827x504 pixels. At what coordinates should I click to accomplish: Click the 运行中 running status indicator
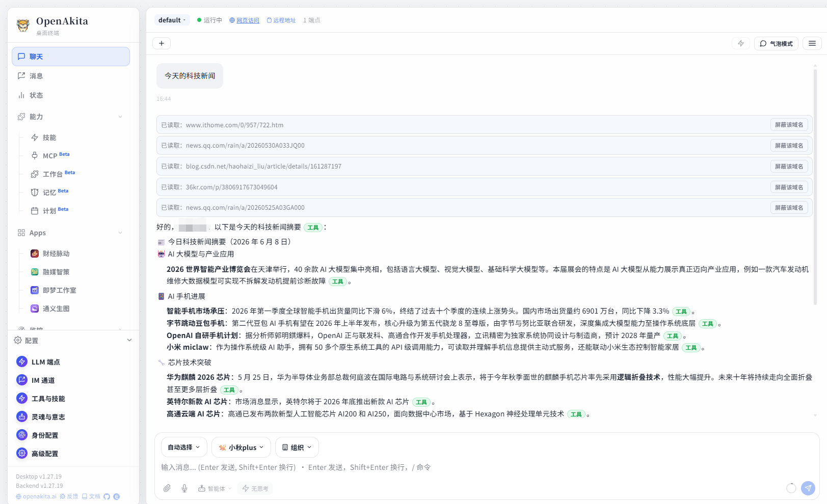coord(209,20)
